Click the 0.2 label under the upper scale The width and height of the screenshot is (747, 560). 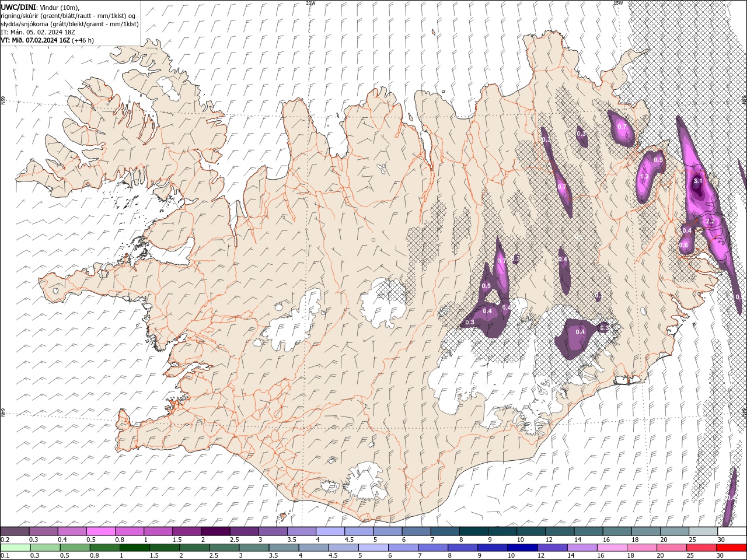coord(5,540)
